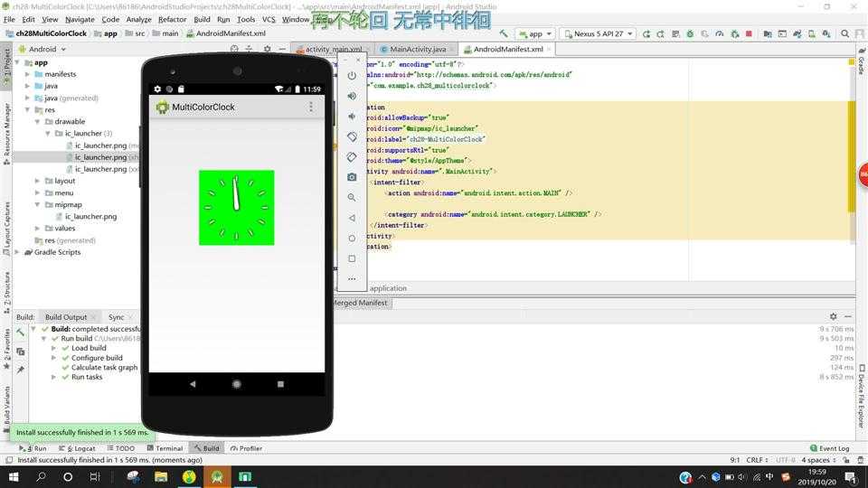
Task: Switch to MainActivity.java editor tab
Action: pos(418,49)
